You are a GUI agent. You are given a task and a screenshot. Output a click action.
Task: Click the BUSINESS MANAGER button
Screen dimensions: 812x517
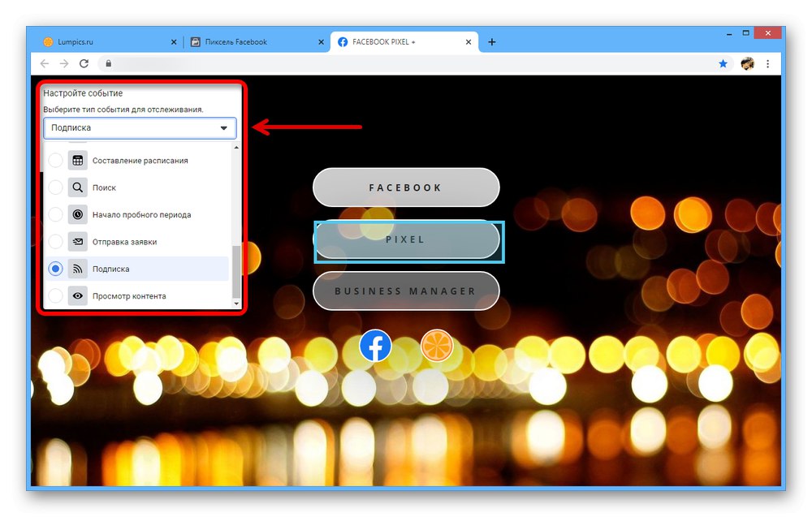coord(406,291)
